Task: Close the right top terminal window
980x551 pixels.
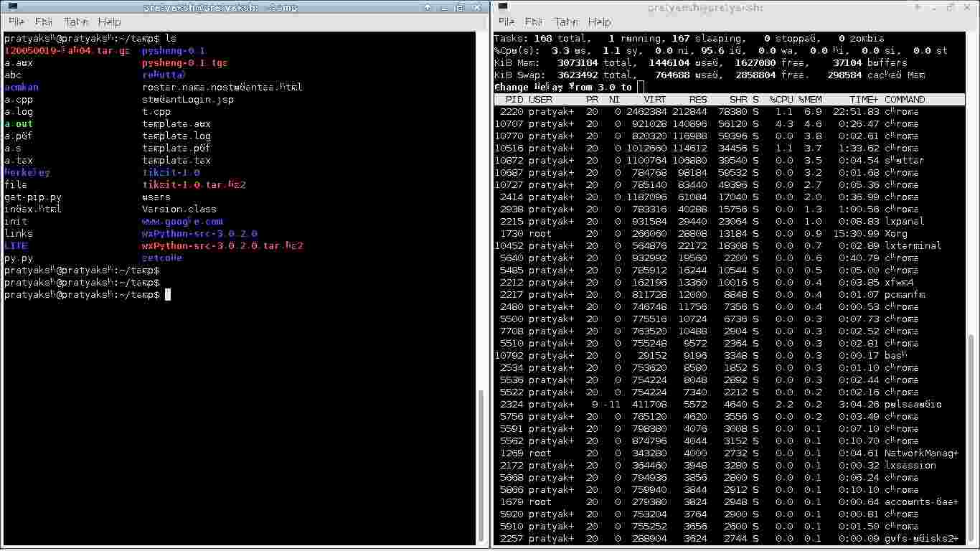Action: coord(967,7)
